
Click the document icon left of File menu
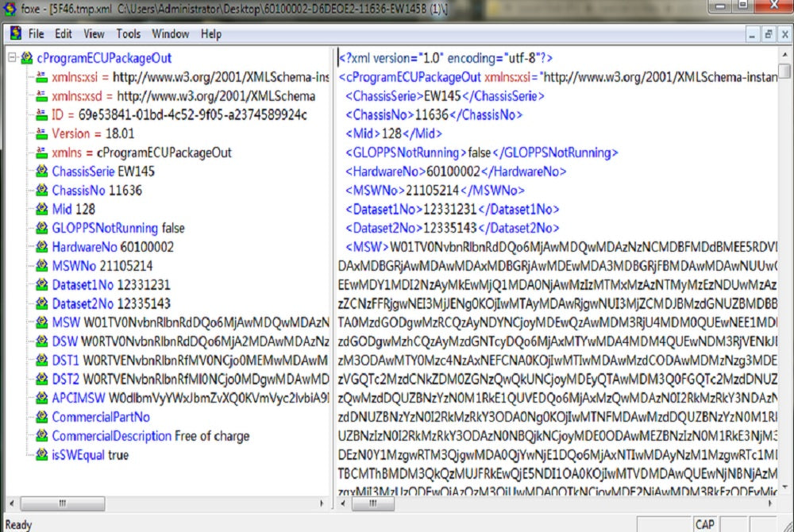(x=13, y=34)
